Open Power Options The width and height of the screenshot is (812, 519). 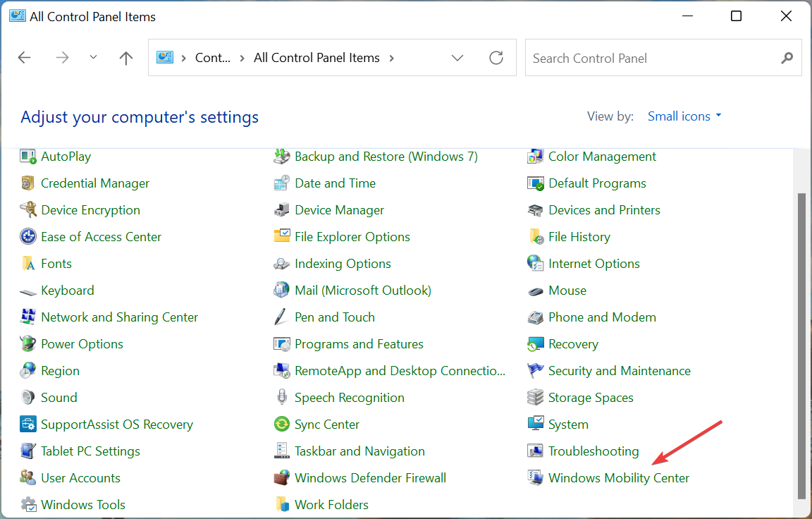(x=80, y=343)
